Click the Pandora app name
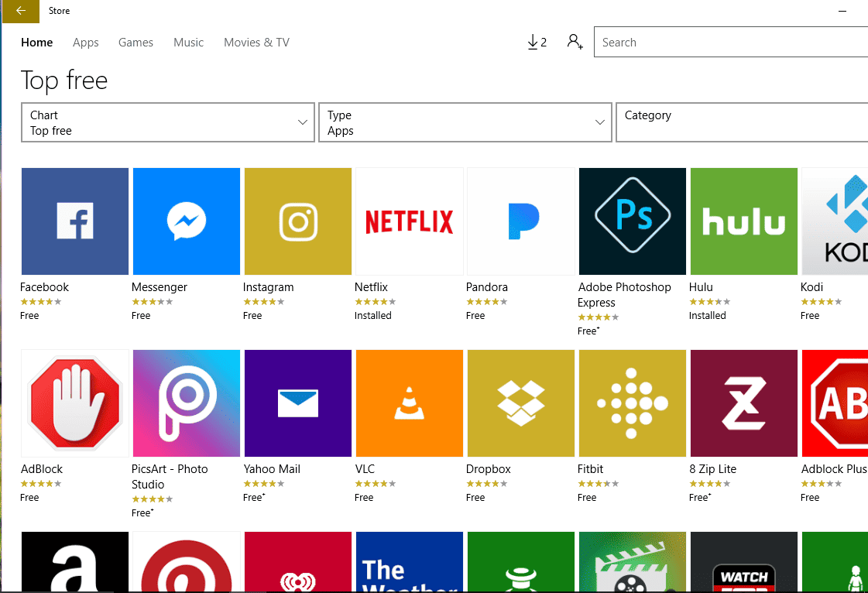The image size is (868, 593). 486,286
